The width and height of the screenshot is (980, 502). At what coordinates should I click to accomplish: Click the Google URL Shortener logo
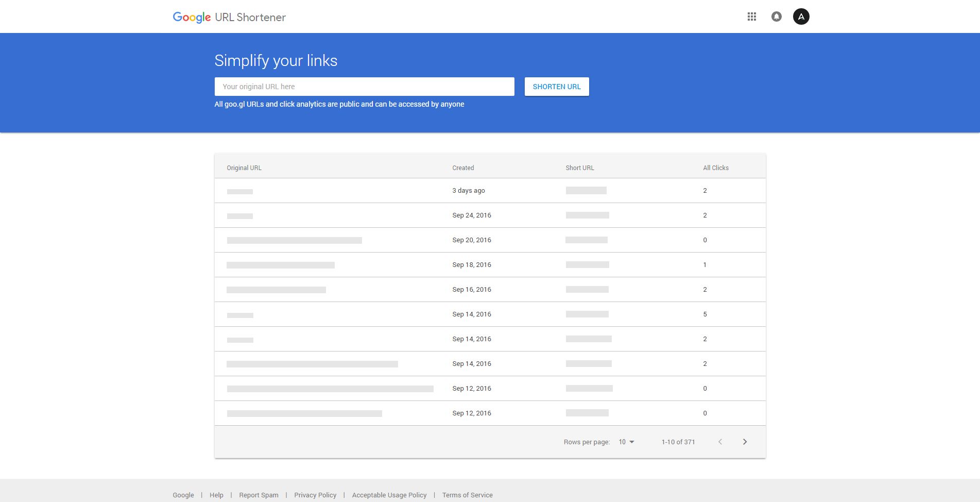pos(230,16)
